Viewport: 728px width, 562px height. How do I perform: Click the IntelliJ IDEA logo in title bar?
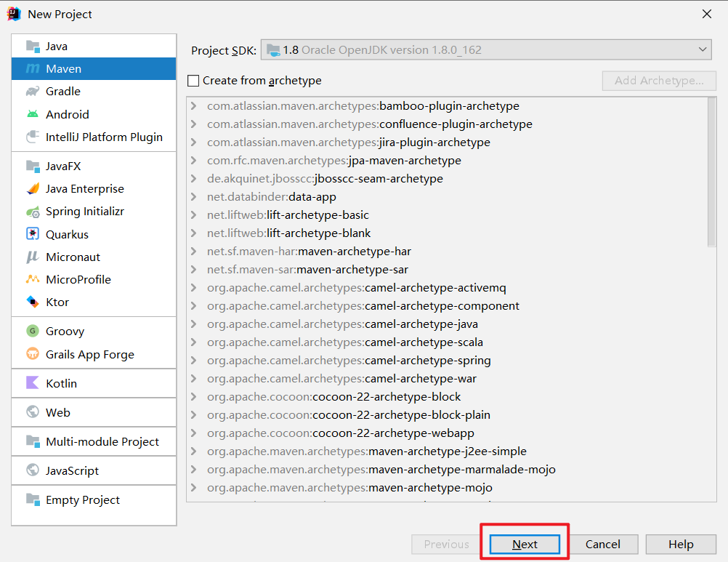tap(14, 15)
